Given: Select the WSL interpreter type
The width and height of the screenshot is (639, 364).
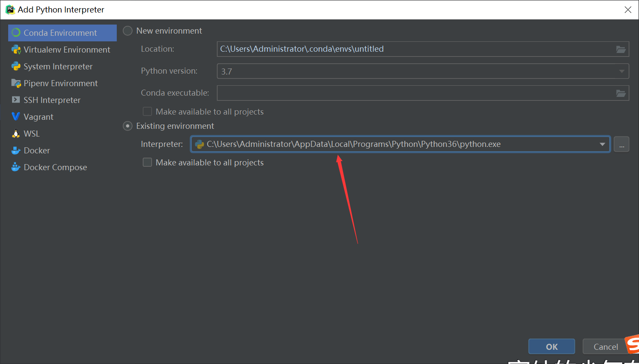Looking at the screenshot, I should tap(62, 134).
